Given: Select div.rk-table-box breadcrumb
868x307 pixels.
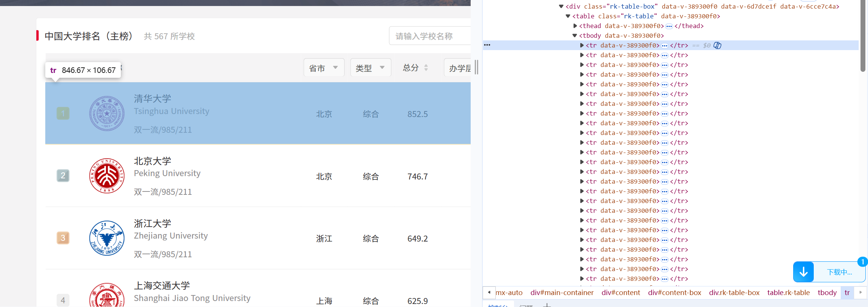Looking at the screenshot, I should pos(734,292).
